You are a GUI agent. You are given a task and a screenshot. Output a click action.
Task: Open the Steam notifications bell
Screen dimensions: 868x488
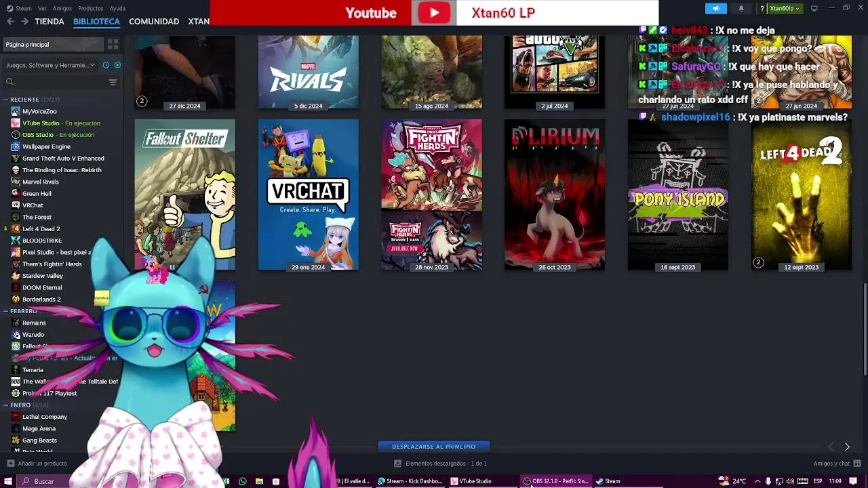[x=741, y=8]
